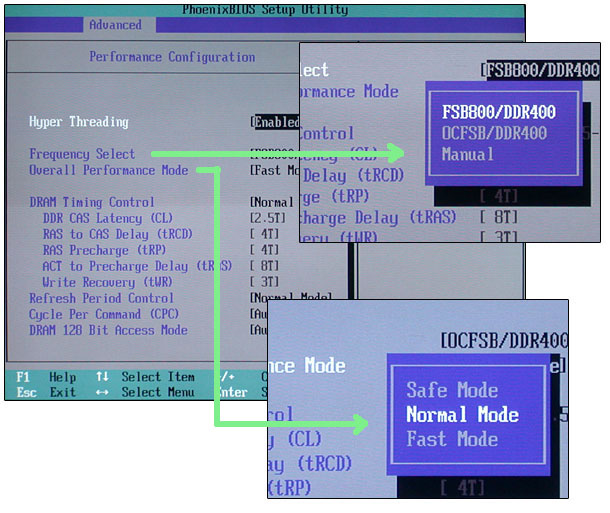Select the Frequency Select setting in the main list
Screen dimensions: 610x513
point(82,154)
